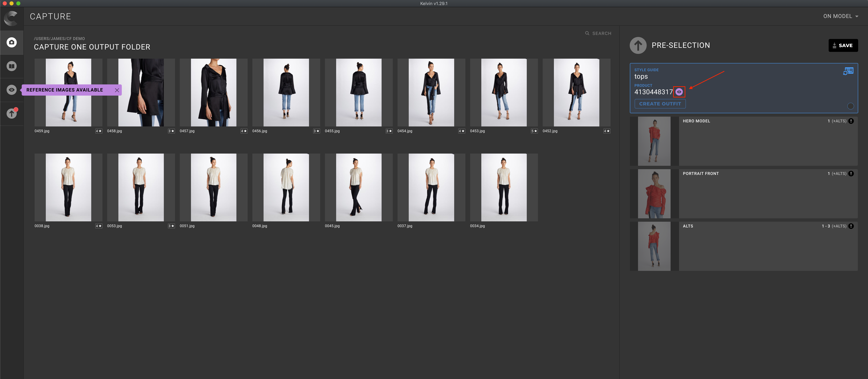Click the warning icon on HERO MODEL row

[x=851, y=121]
